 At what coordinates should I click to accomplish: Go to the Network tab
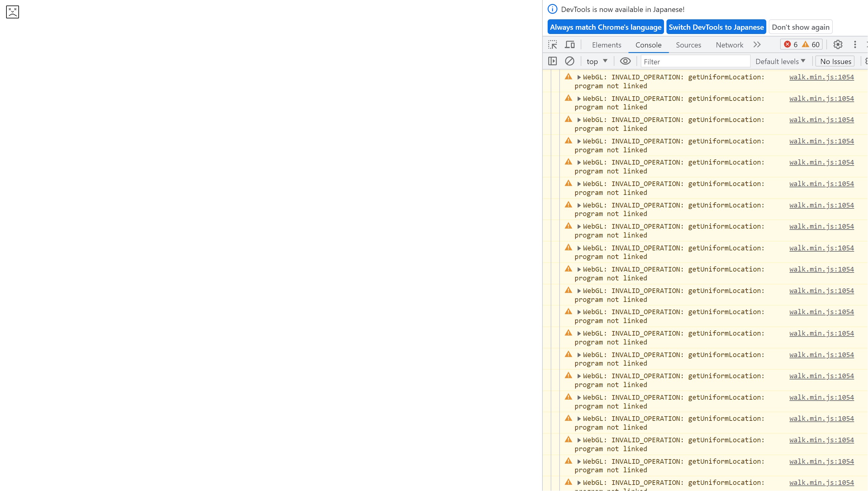click(730, 45)
